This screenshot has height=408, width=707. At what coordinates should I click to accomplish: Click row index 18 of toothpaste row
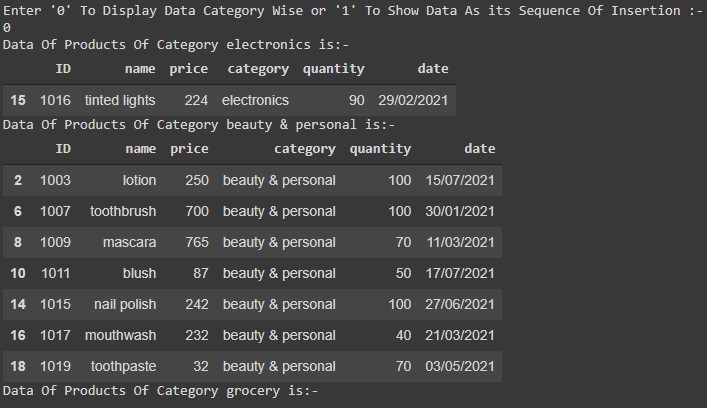(x=18, y=367)
